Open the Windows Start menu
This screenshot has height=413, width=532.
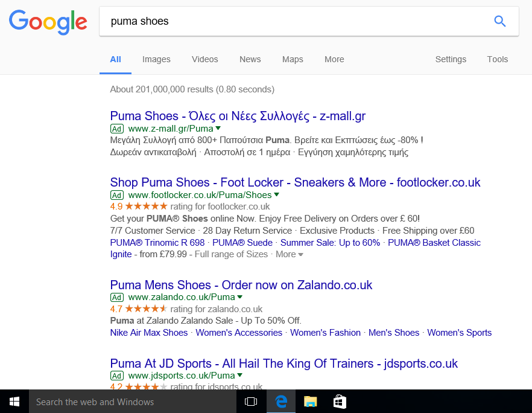click(x=14, y=402)
